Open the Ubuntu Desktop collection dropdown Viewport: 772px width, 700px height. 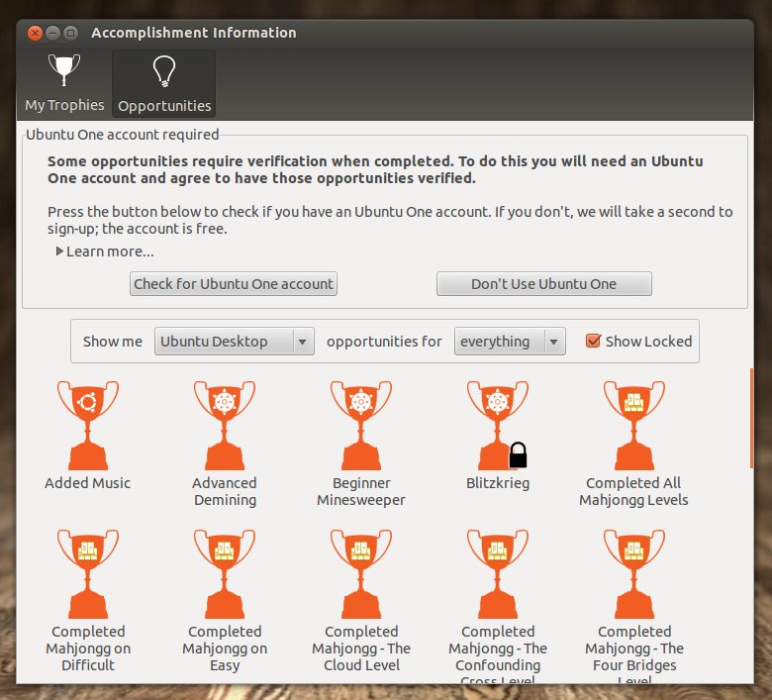point(235,341)
